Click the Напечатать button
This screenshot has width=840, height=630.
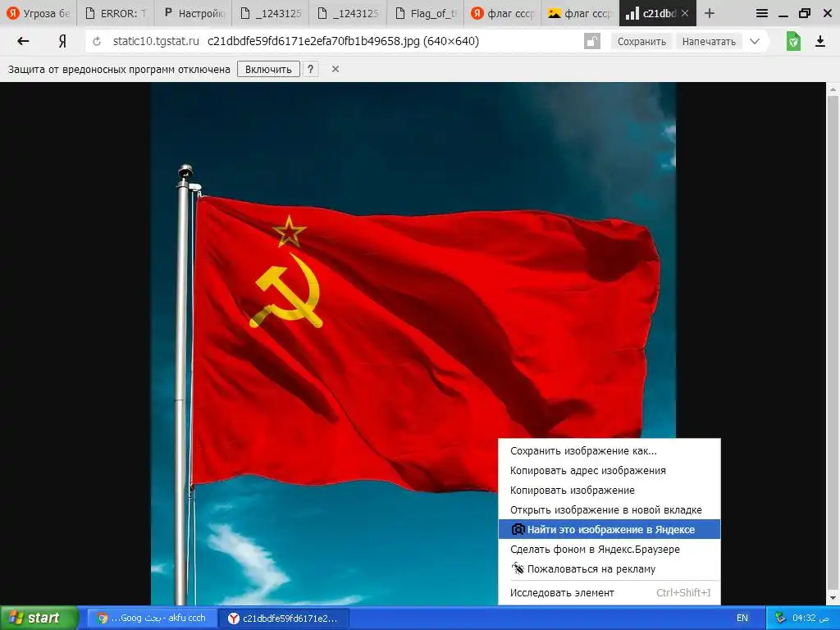pos(709,41)
